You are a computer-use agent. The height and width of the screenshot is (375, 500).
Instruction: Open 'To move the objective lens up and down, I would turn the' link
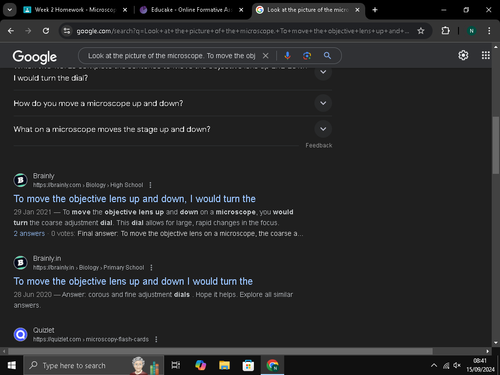coord(134,199)
